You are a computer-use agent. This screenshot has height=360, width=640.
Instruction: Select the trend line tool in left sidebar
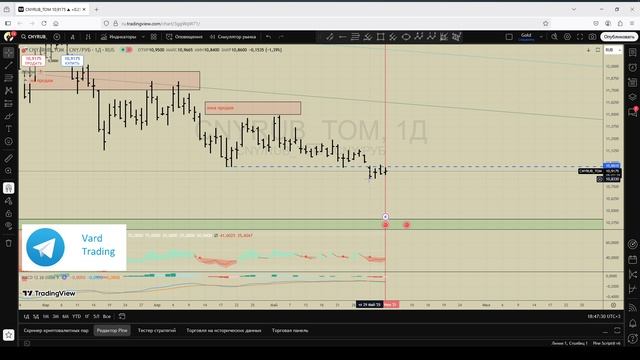tap(9, 65)
